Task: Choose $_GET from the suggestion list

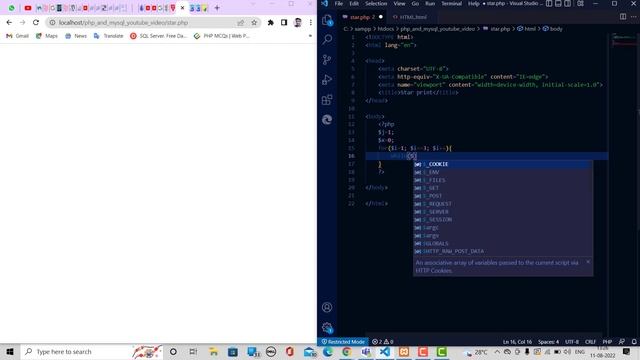Action: 503,188
